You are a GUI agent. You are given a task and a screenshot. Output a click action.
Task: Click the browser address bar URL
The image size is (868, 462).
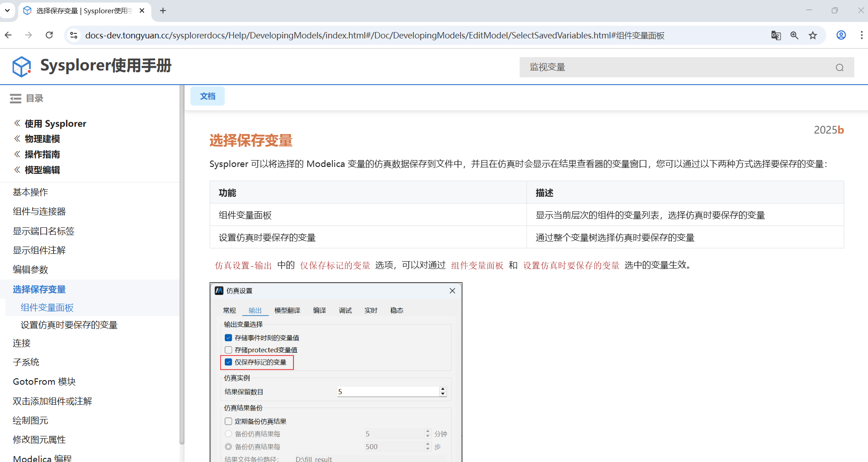[x=374, y=35]
